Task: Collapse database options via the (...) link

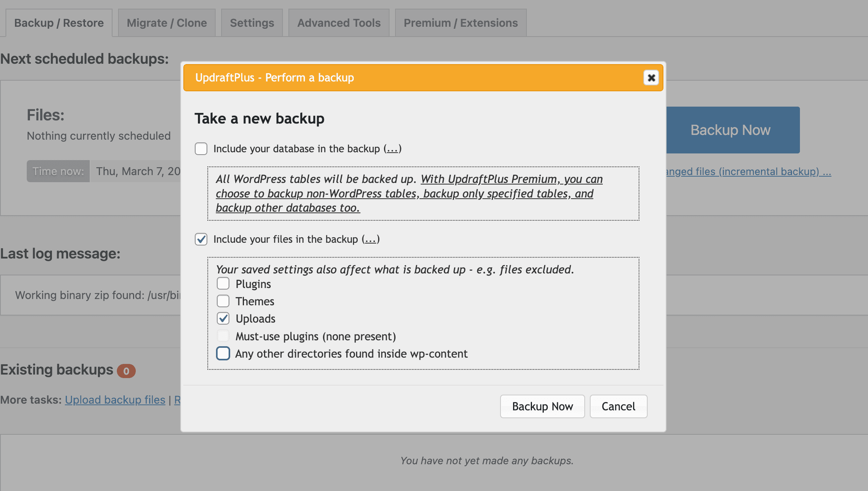Action: (x=392, y=149)
